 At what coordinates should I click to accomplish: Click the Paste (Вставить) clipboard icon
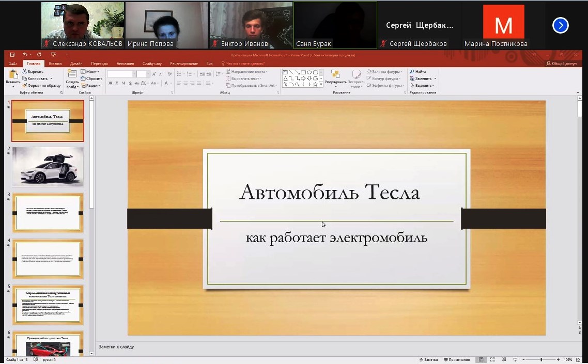[13, 75]
